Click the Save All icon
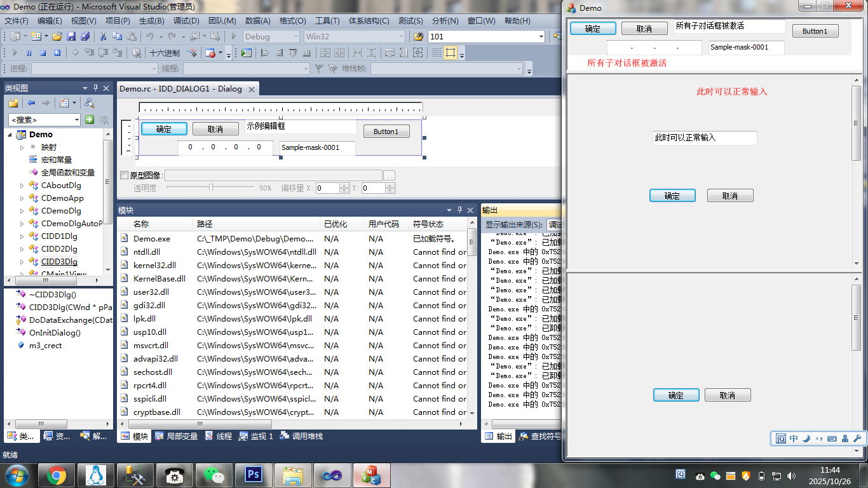The width and height of the screenshot is (868, 488). (x=85, y=36)
